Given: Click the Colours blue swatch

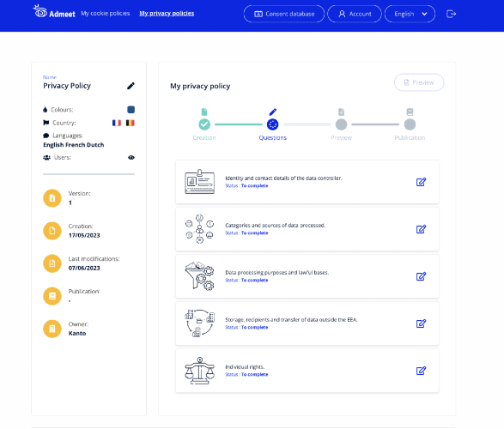Looking at the screenshot, I should click(131, 110).
